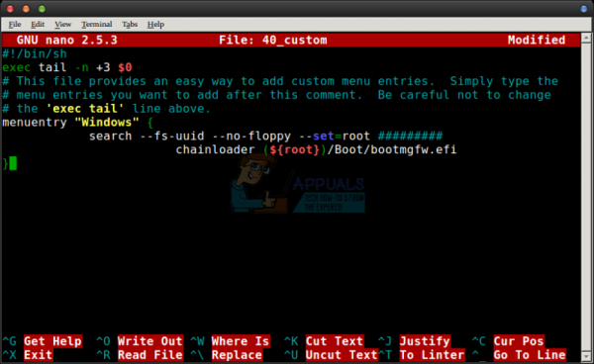Click the 'Get Help' shortcut label
The width and height of the screenshot is (594, 364).
point(52,341)
